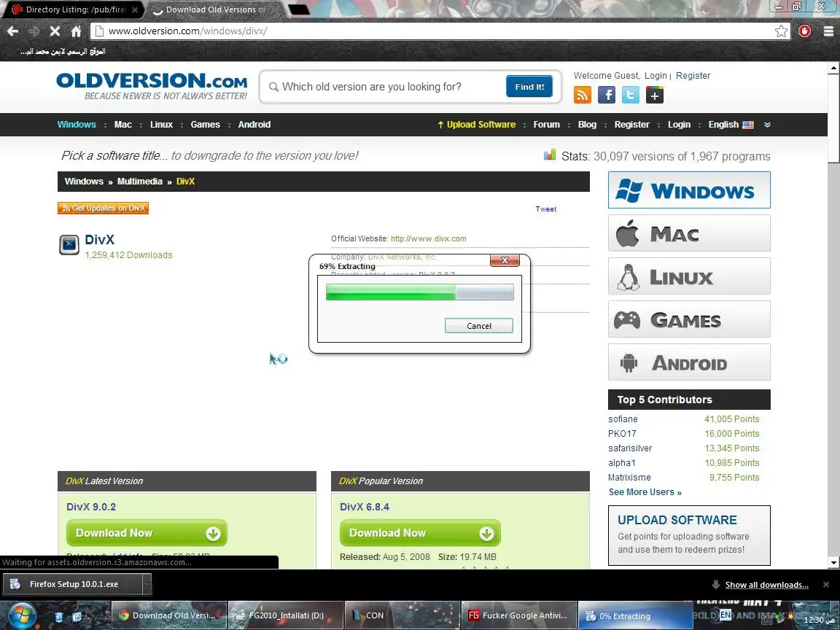Bookmark this page with the star icon
Viewport: 840px width, 630px height.
coord(781,31)
